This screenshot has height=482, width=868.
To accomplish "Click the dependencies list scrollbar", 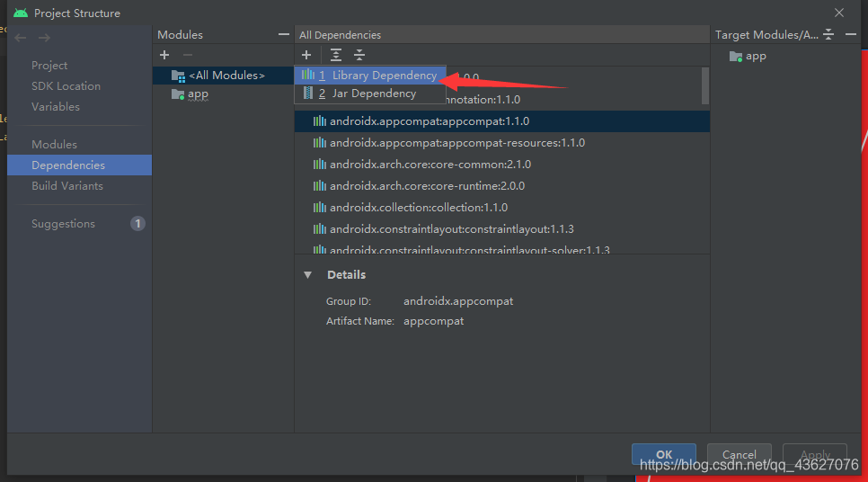I will click(704, 85).
